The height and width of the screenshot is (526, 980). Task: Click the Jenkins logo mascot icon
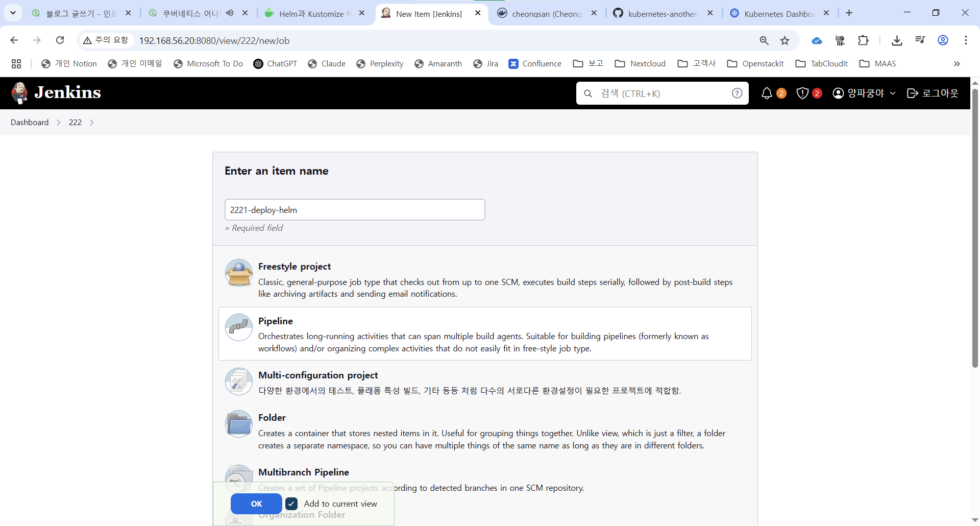[20, 93]
